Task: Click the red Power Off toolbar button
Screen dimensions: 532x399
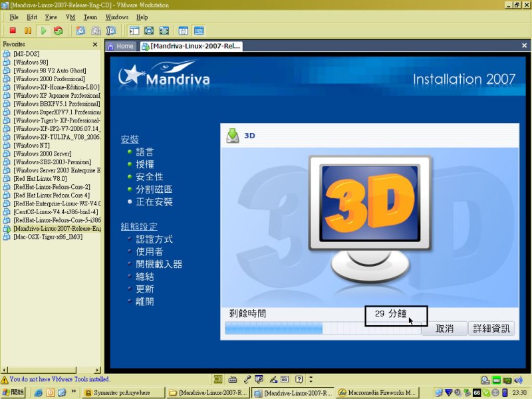Action: pos(13,31)
